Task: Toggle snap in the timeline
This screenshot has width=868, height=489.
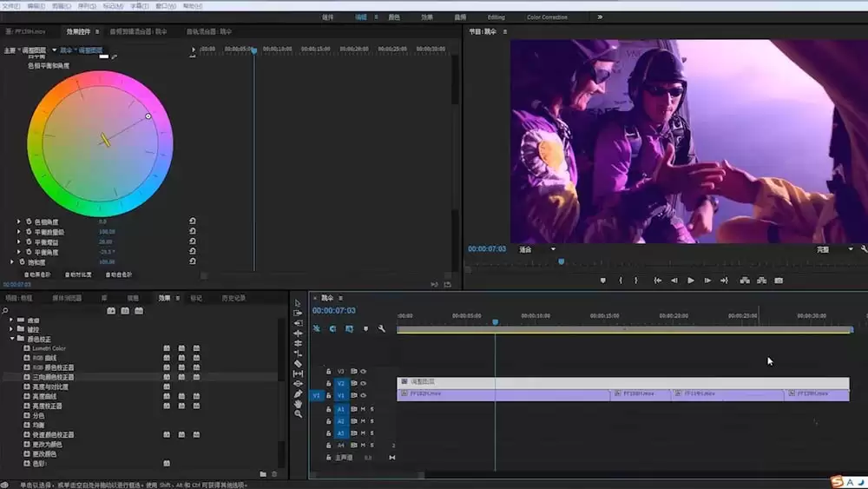Action: tap(332, 328)
